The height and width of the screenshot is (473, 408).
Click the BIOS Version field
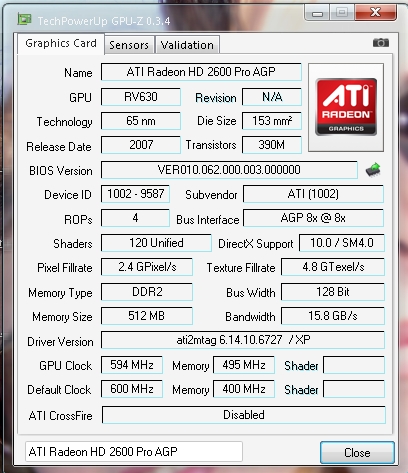229,170
